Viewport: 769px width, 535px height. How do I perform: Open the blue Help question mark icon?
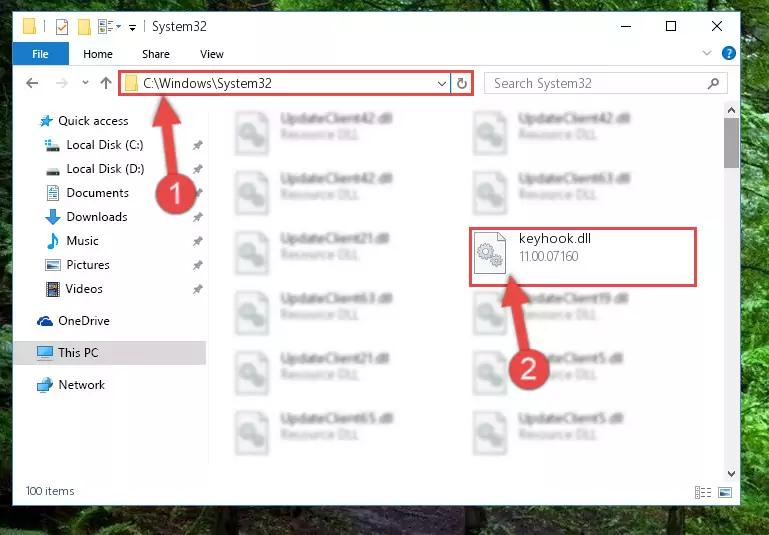click(728, 53)
